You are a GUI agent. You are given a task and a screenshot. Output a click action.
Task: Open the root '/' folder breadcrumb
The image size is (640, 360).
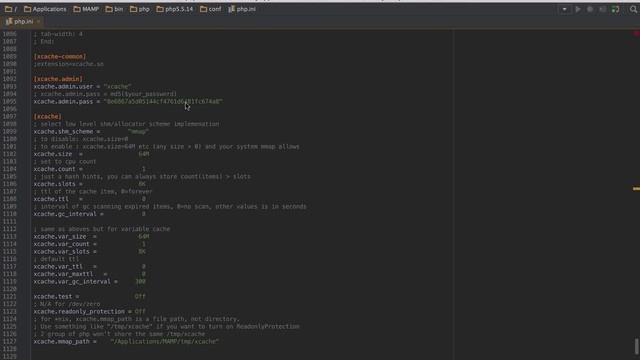(11, 9)
